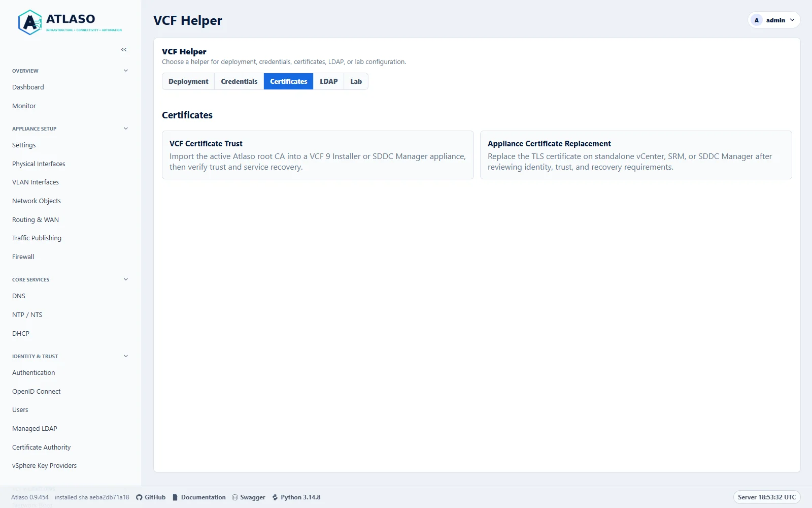812x508 pixels.
Task: Open Settings in sidebar
Action: point(24,145)
